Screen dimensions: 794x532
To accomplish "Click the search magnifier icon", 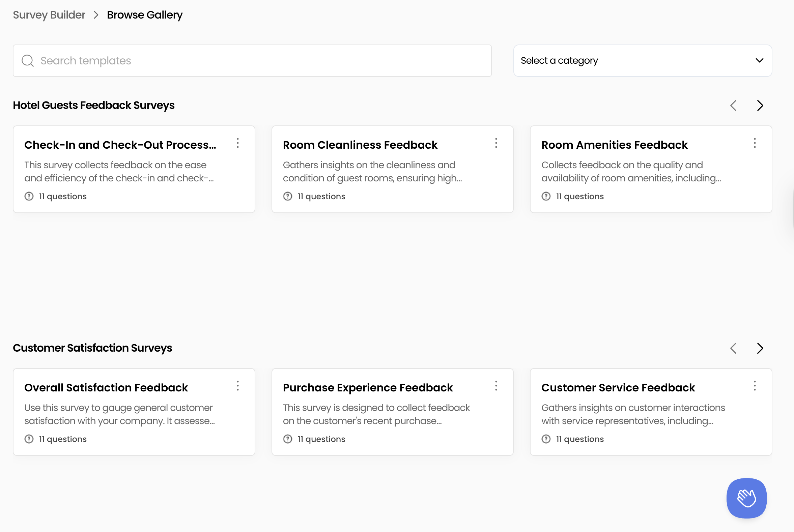I will (28, 60).
